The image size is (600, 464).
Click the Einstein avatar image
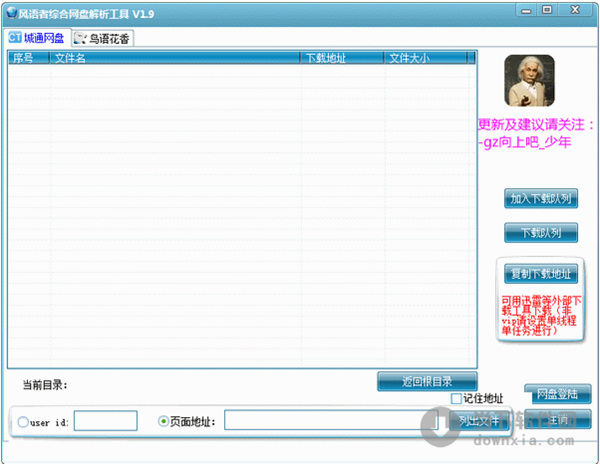coord(529,80)
